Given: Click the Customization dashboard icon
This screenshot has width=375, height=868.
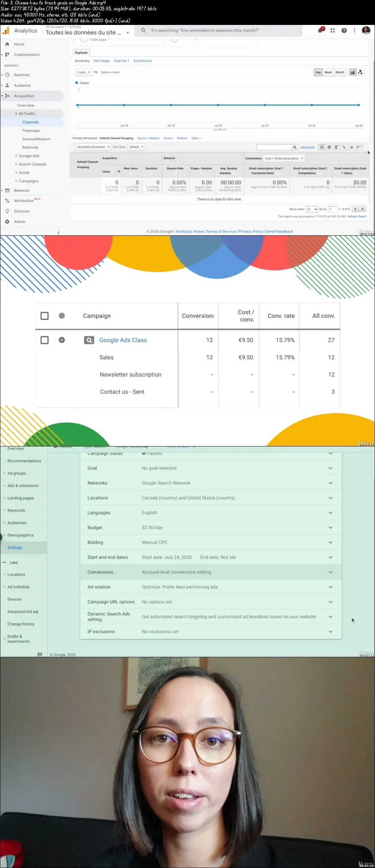Looking at the screenshot, I should pyautogui.click(x=7, y=55).
